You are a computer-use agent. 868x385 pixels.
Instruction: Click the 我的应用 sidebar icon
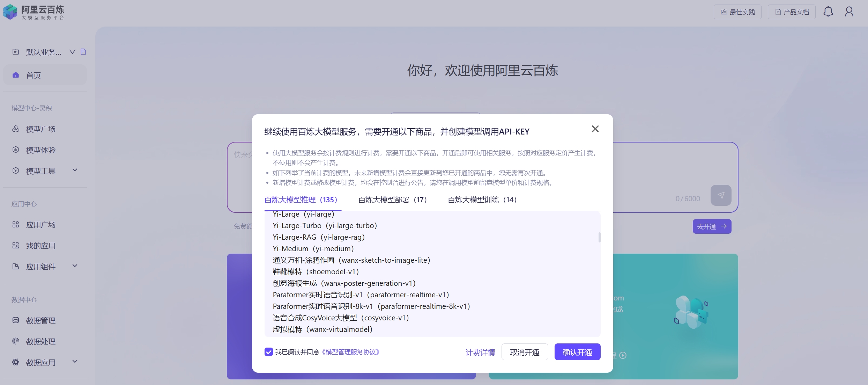(x=16, y=246)
